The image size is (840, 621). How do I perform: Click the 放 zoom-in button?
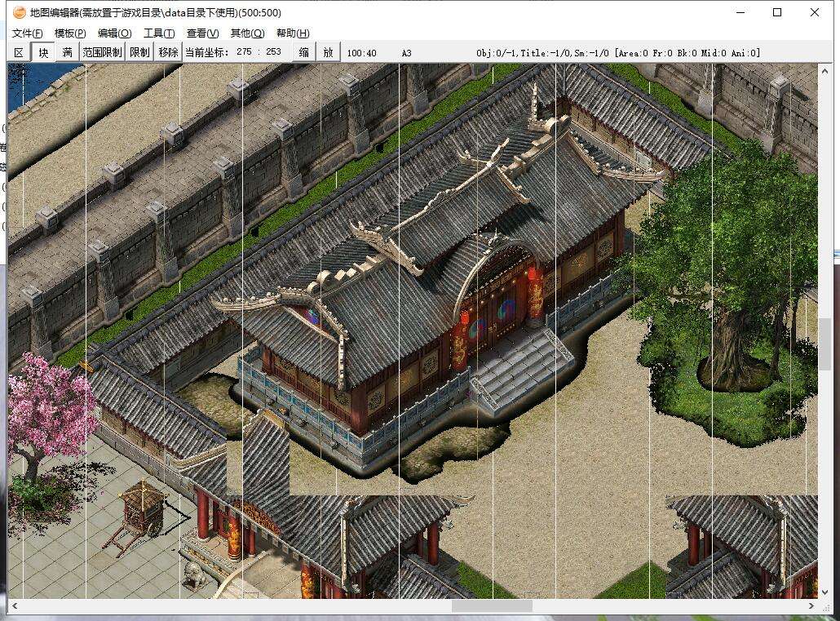[x=328, y=52]
